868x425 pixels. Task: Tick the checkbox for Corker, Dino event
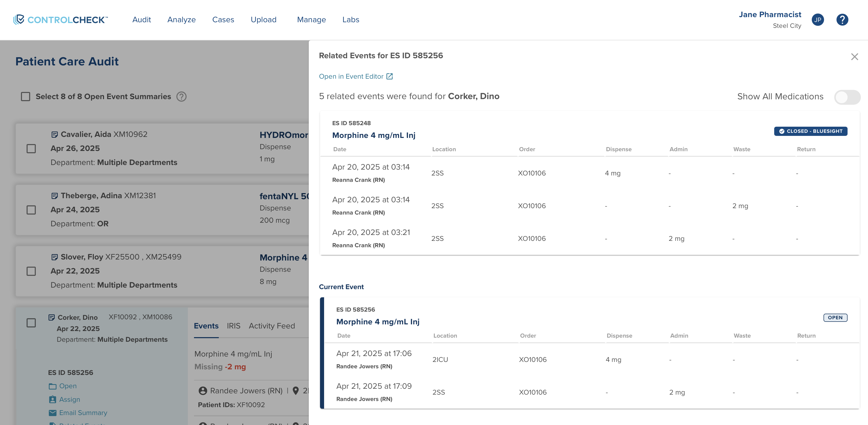(x=31, y=323)
